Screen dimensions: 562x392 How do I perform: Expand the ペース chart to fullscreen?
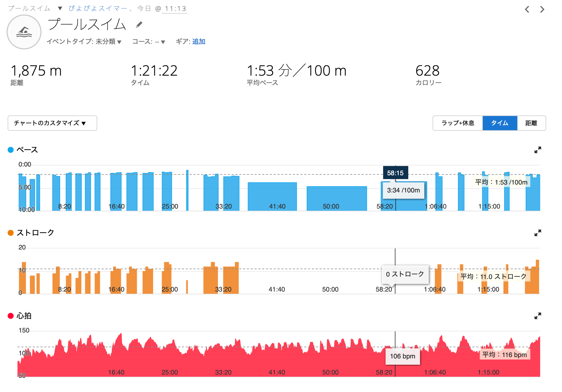[537, 150]
